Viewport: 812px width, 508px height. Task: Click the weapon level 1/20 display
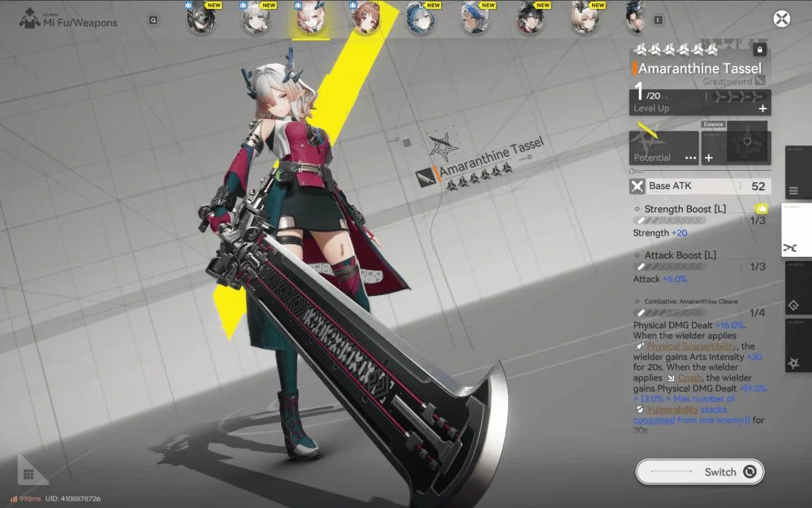coord(647,93)
